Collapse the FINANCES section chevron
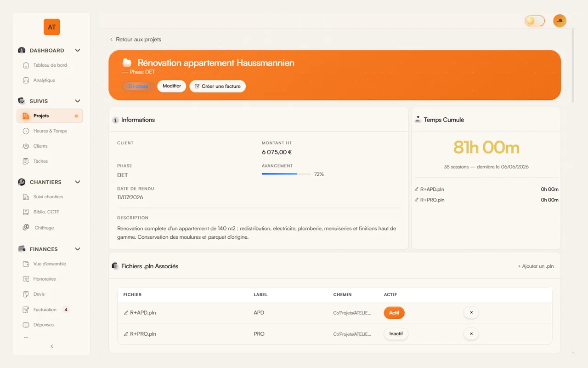The image size is (588, 368). tap(78, 249)
